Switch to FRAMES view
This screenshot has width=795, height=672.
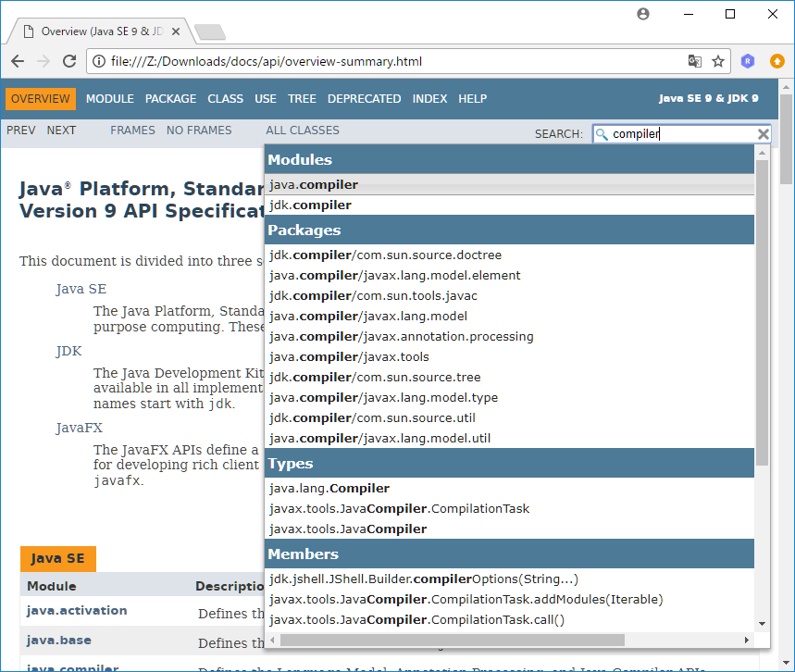[x=133, y=131]
